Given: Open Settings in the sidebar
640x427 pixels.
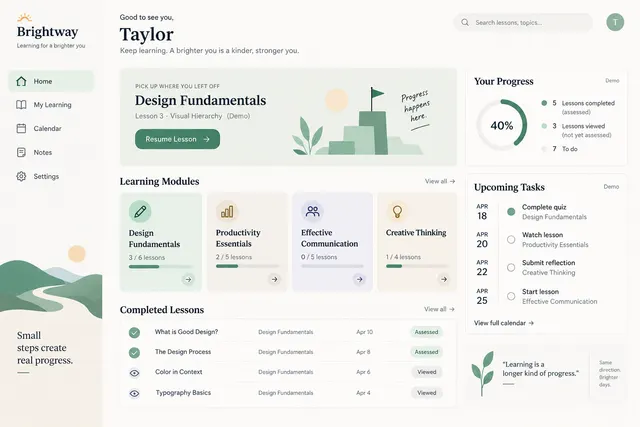Looking at the screenshot, I should (51, 176).
